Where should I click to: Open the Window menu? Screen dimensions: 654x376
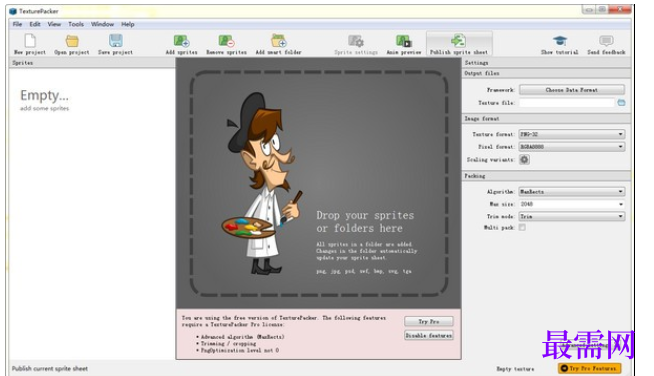pyautogui.click(x=102, y=24)
